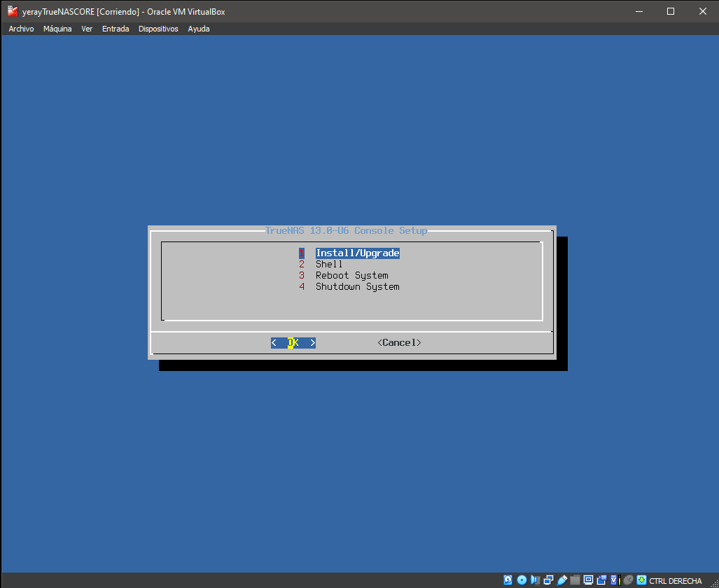Click the OK button in Console Setup
This screenshot has height=588, width=719.
293,342
